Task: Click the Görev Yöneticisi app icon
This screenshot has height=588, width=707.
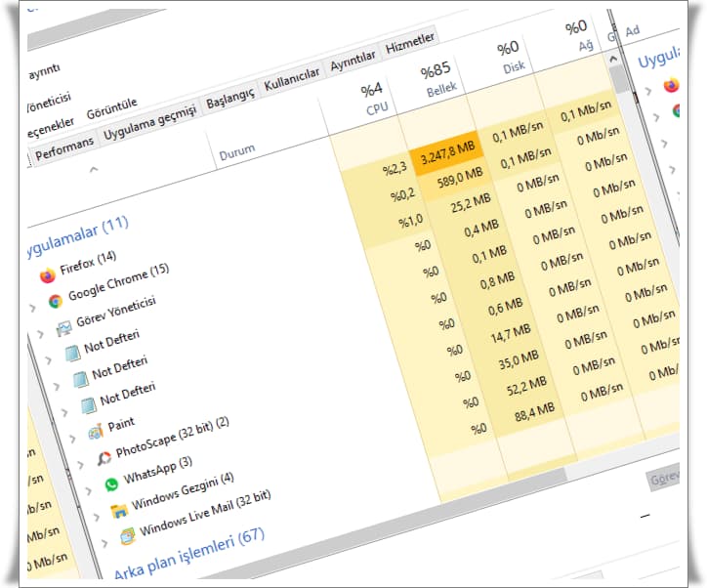Action: [63, 328]
